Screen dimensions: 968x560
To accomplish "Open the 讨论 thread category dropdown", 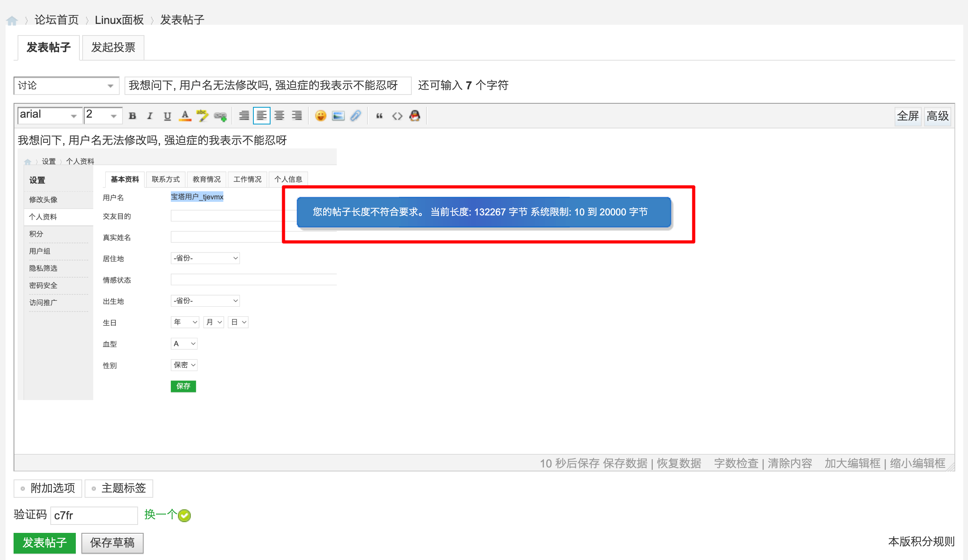I will click(66, 85).
